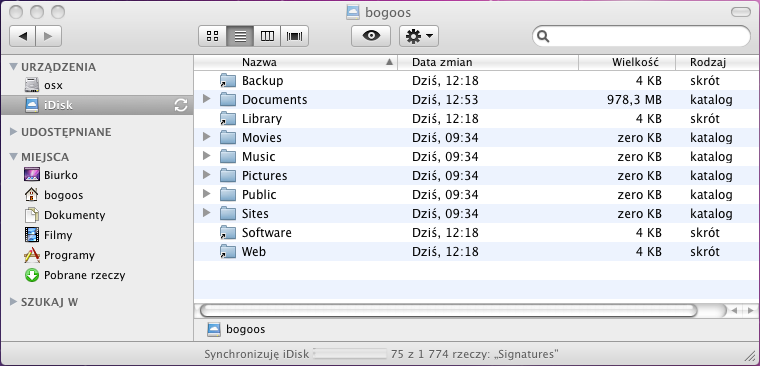Click the horizontal scrollbar thumb
This screenshot has width=760, height=366.
coord(448,310)
